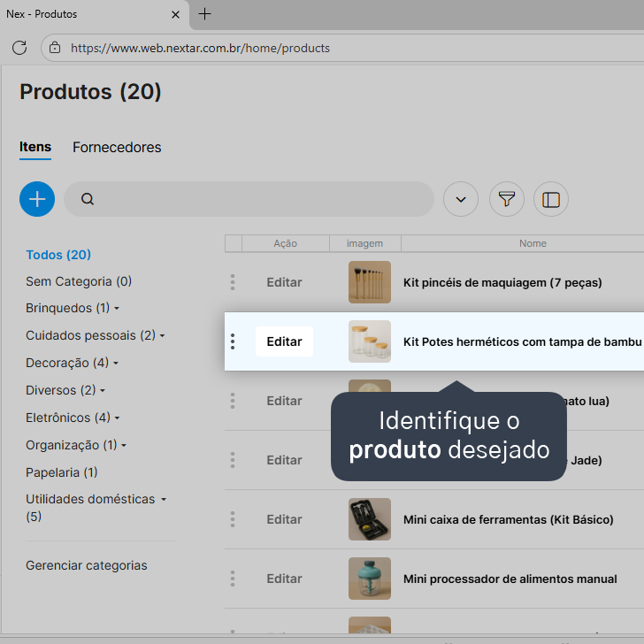Expand the Organização category
The width and height of the screenshot is (644, 644).
(x=124, y=445)
